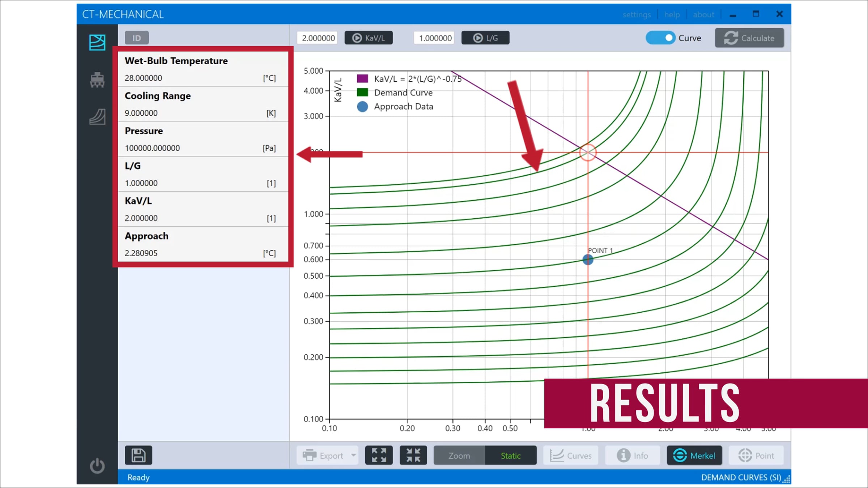The width and height of the screenshot is (868, 488).
Task: Click the L/G value 1.000000 in panel
Action: [141, 183]
